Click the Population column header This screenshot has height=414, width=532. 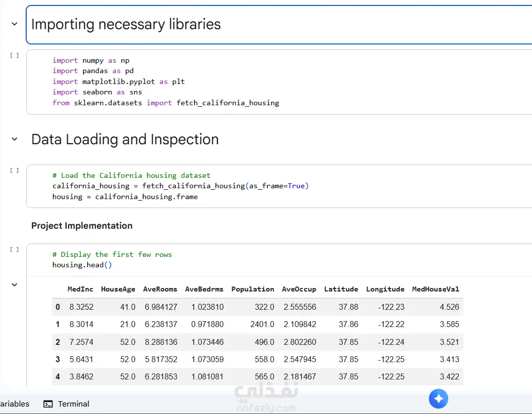(253, 289)
